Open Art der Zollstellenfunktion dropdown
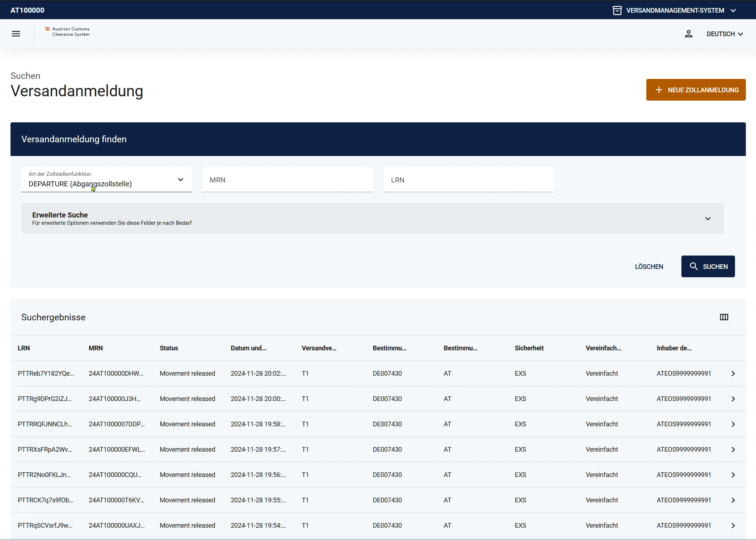The height and width of the screenshot is (540, 756). (106, 180)
